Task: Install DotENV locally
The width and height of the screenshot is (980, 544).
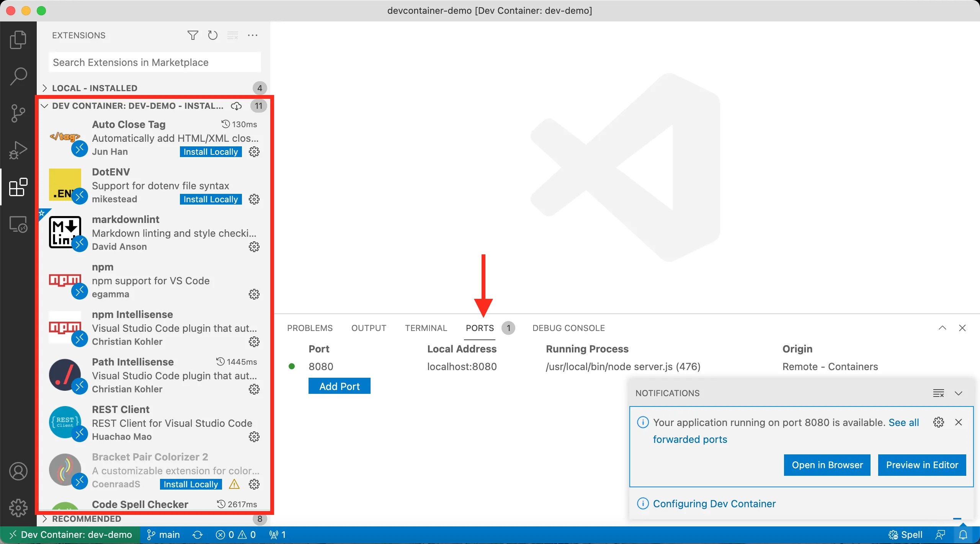Action: point(211,199)
